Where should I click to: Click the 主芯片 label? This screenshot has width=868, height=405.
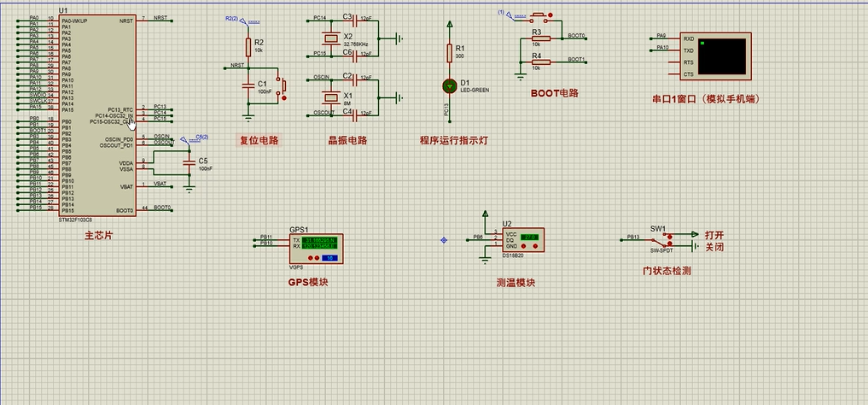97,236
